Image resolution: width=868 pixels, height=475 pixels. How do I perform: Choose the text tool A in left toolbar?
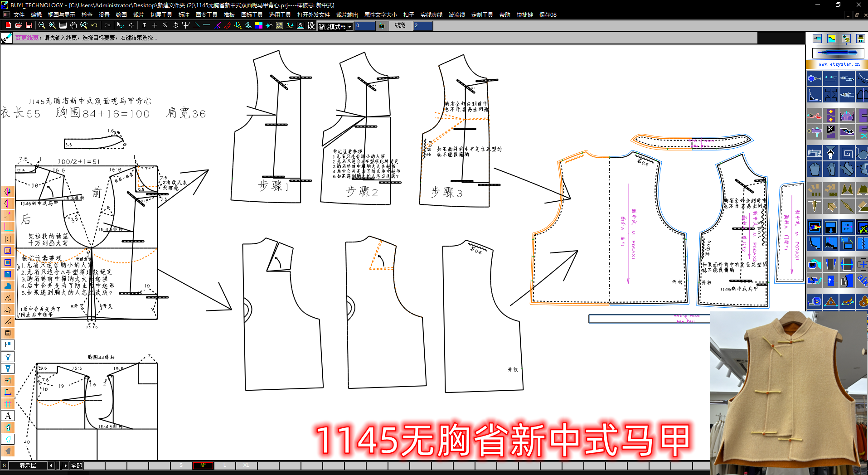coord(8,416)
